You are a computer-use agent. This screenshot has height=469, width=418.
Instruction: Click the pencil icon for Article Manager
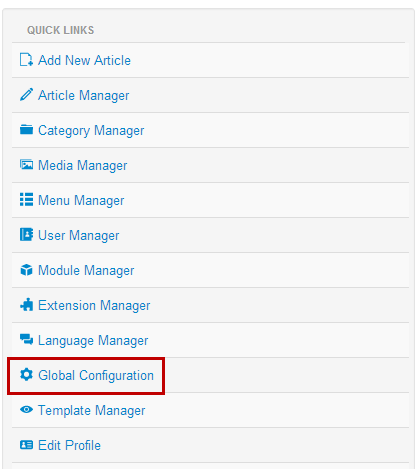click(26, 95)
